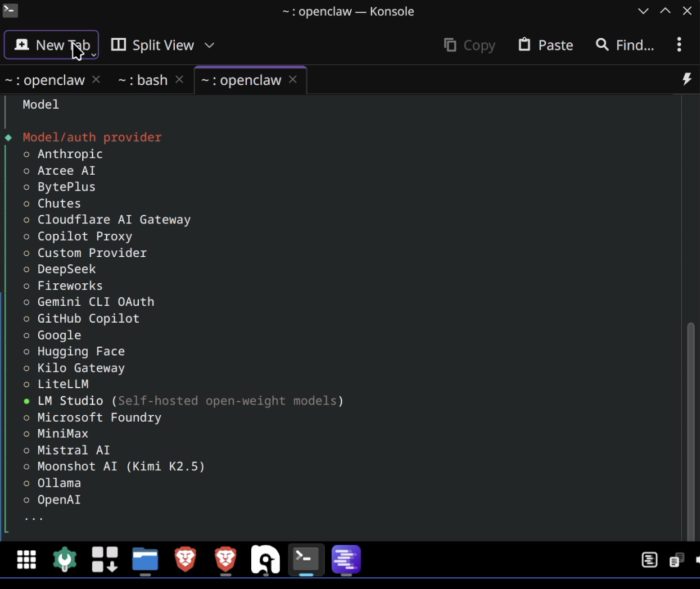Select the Anthropic provider option
Viewport: 700px width, 589px height.
point(69,154)
